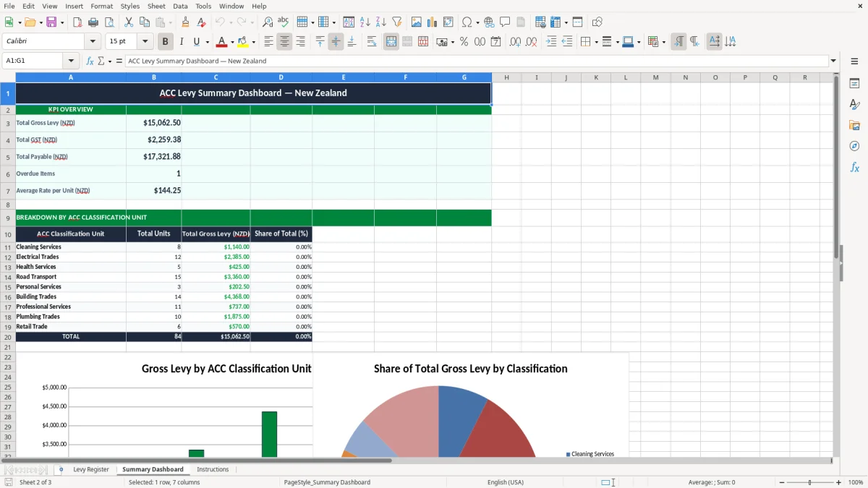
Task: Expand the formula bar
Action: (833, 61)
